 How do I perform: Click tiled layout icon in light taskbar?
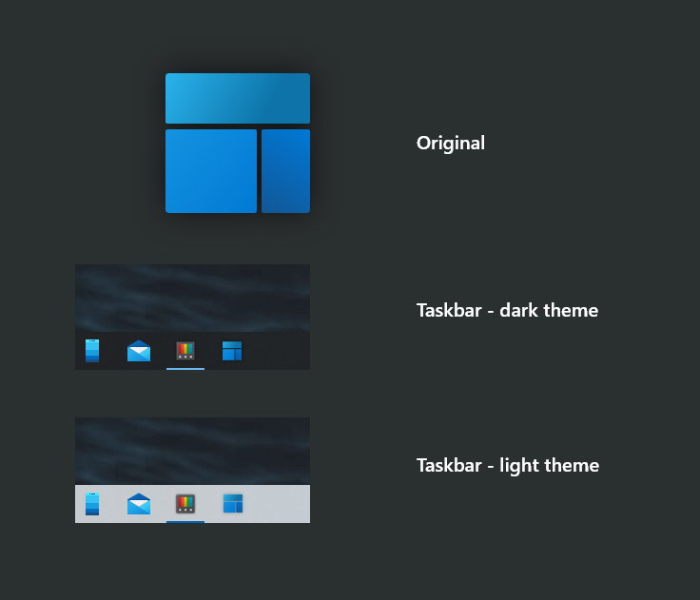[233, 504]
